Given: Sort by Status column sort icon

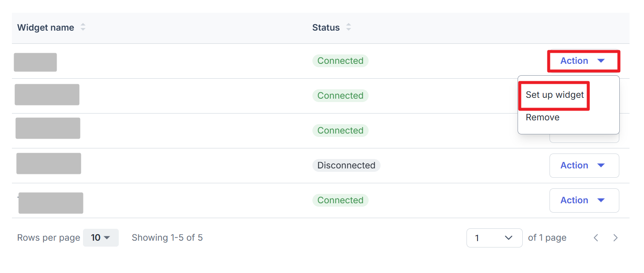Looking at the screenshot, I should (349, 28).
